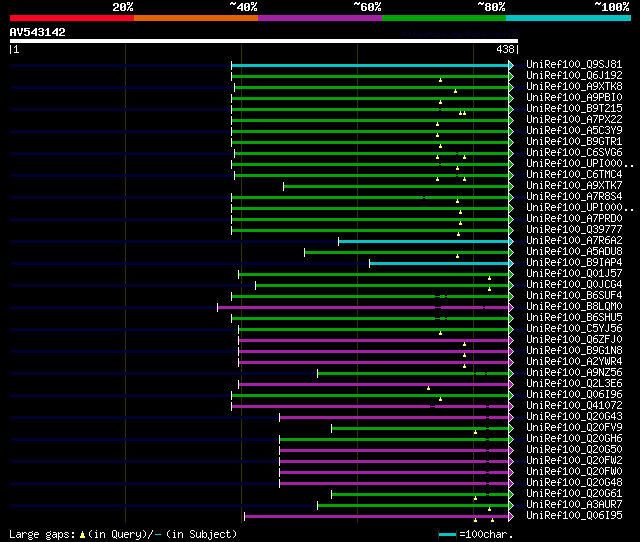Click the cyan arrowhead at end of Q9SJ81 alignment

pos(511,65)
